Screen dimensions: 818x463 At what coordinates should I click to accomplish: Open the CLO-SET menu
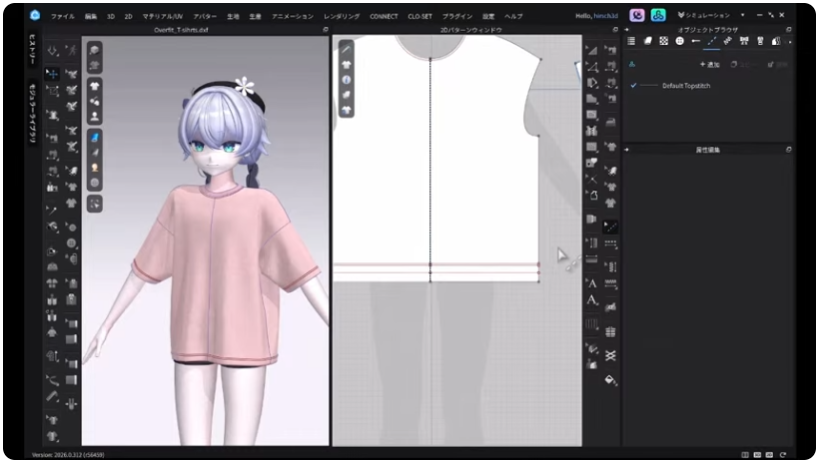[420, 17]
